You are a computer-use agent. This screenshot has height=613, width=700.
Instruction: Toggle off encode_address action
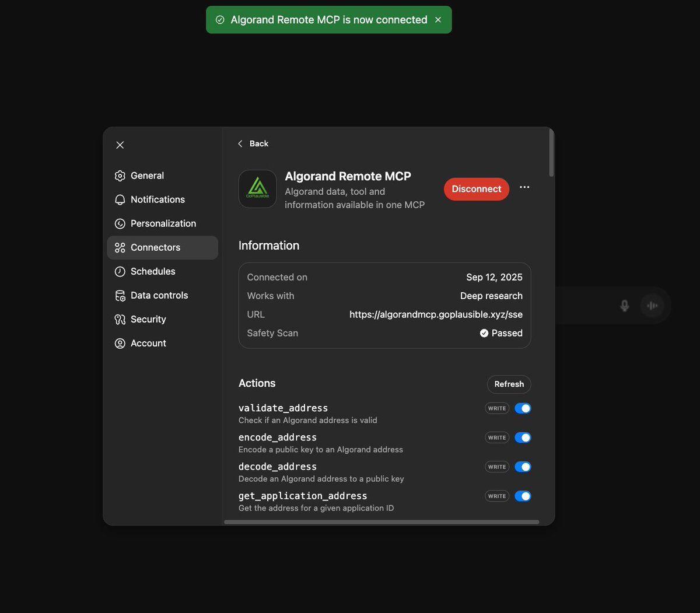pyautogui.click(x=523, y=437)
